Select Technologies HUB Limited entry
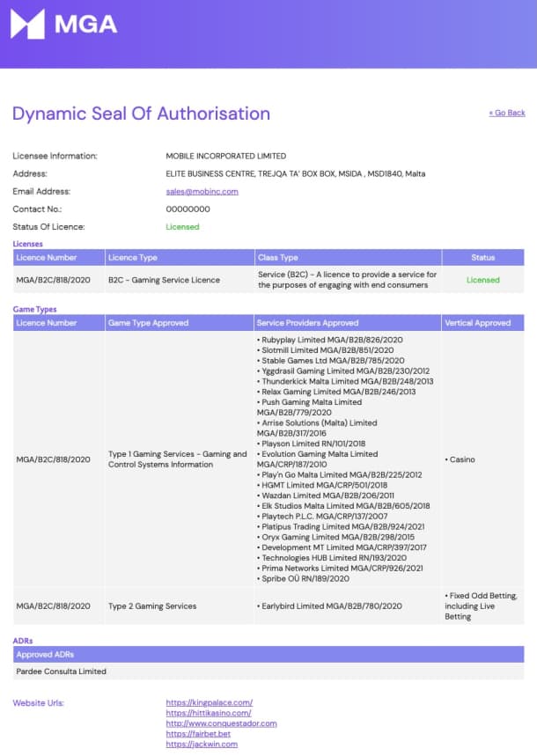This screenshot has width=537, height=756. click(332, 558)
